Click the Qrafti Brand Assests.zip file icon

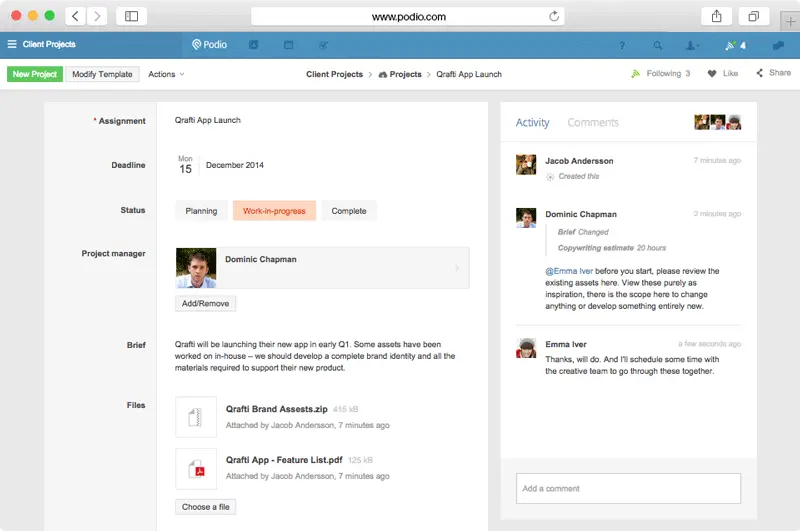pyautogui.click(x=196, y=417)
